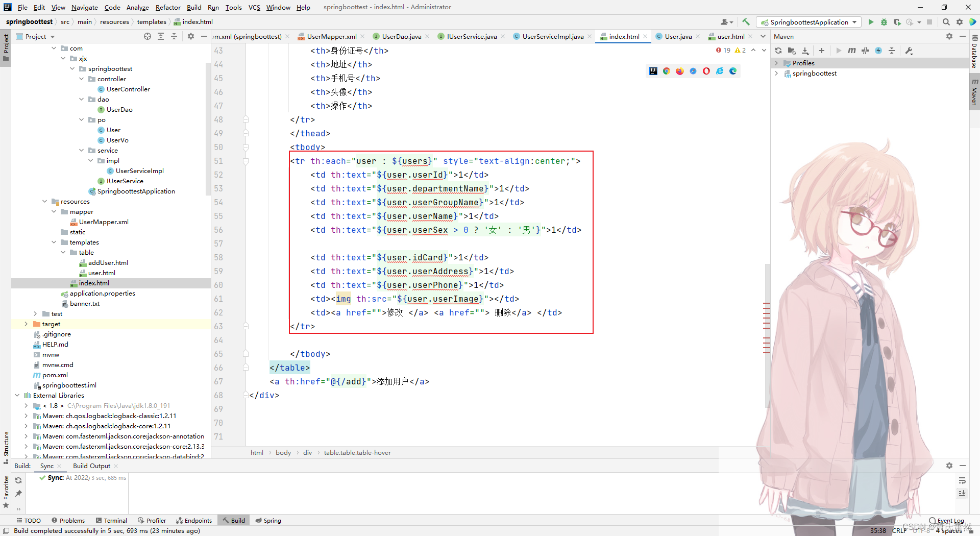Run with coverage using the shield icon
Image resolution: width=980 pixels, height=536 pixels.
point(897,22)
